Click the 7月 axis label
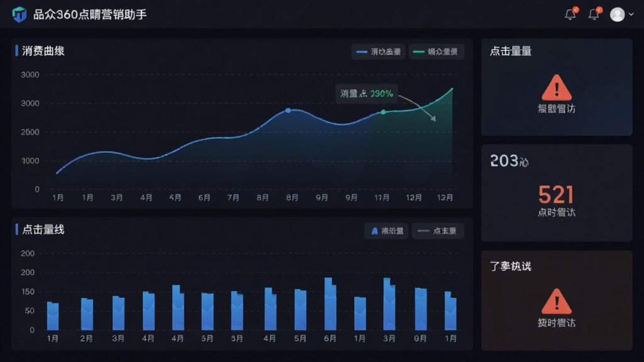 coord(233,198)
